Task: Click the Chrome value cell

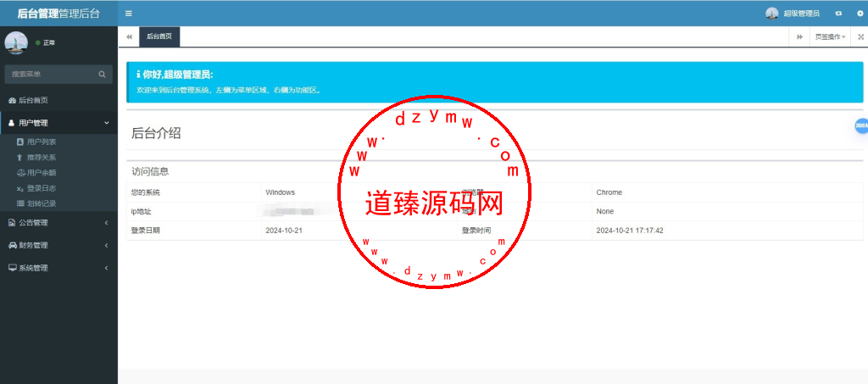Action: click(x=727, y=192)
